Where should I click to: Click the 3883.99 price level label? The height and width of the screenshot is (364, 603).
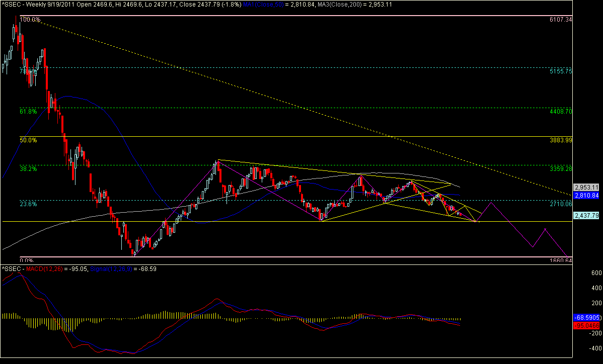coord(561,140)
